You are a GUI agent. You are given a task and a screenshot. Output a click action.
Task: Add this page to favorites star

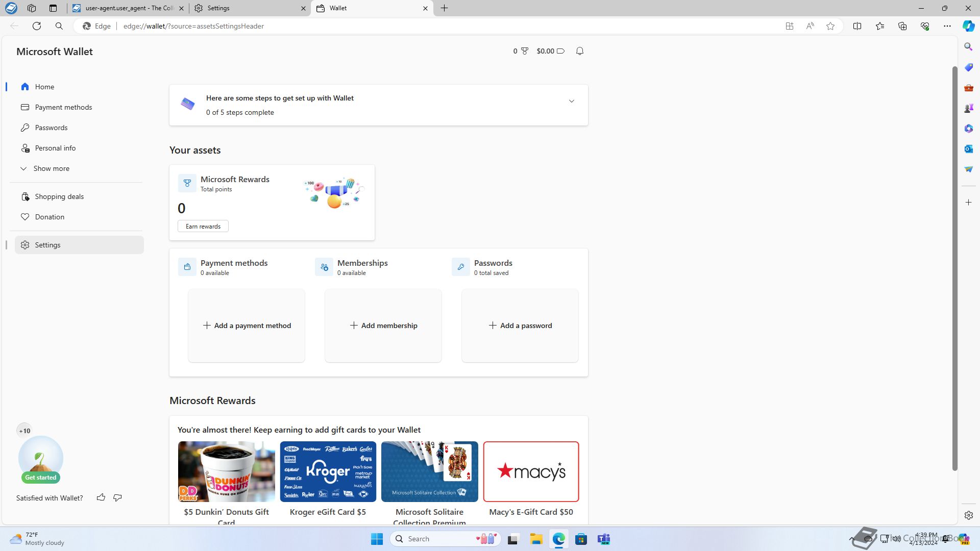click(x=830, y=26)
